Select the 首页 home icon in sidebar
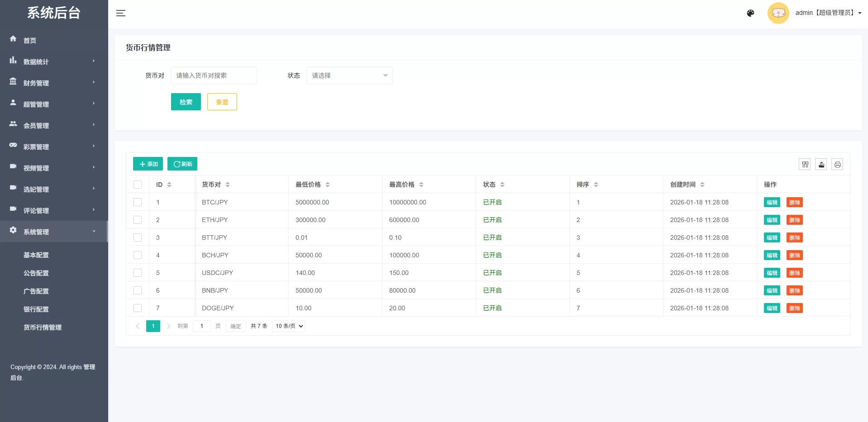Image resolution: width=868 pixels, height=422 pixels. pyautogui.click(x=13, y=40)
